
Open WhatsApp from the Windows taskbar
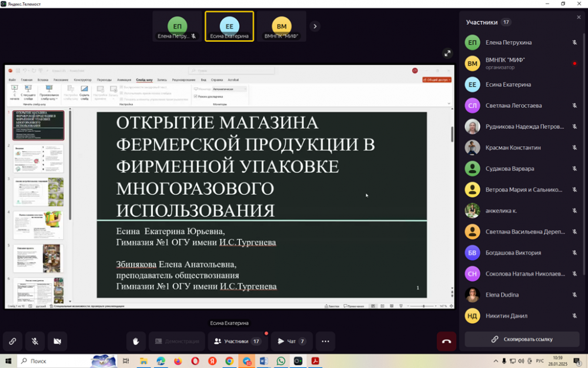coord(281,361)
